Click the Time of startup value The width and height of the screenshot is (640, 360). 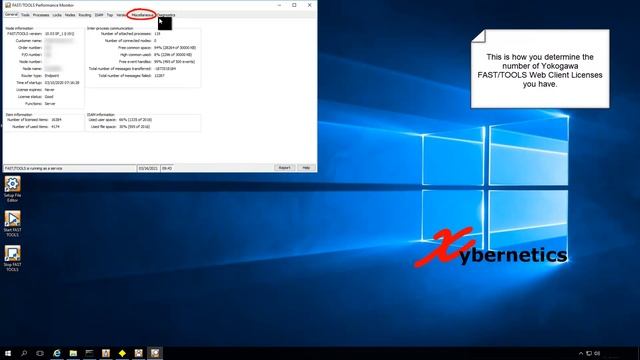pos(62,82)
